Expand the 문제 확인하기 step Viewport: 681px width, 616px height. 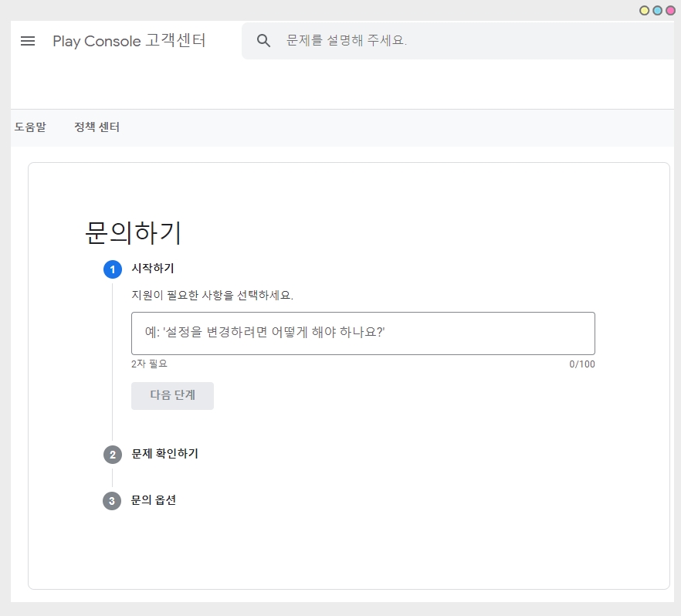click(164, 454)
